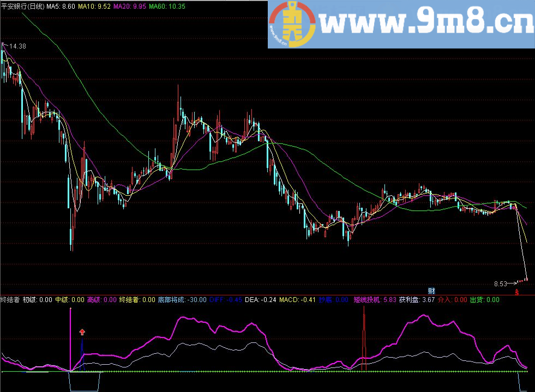Click the 终结者 indicator name label
The height and width of the screenshot is (392, 535).
(10, 300)
